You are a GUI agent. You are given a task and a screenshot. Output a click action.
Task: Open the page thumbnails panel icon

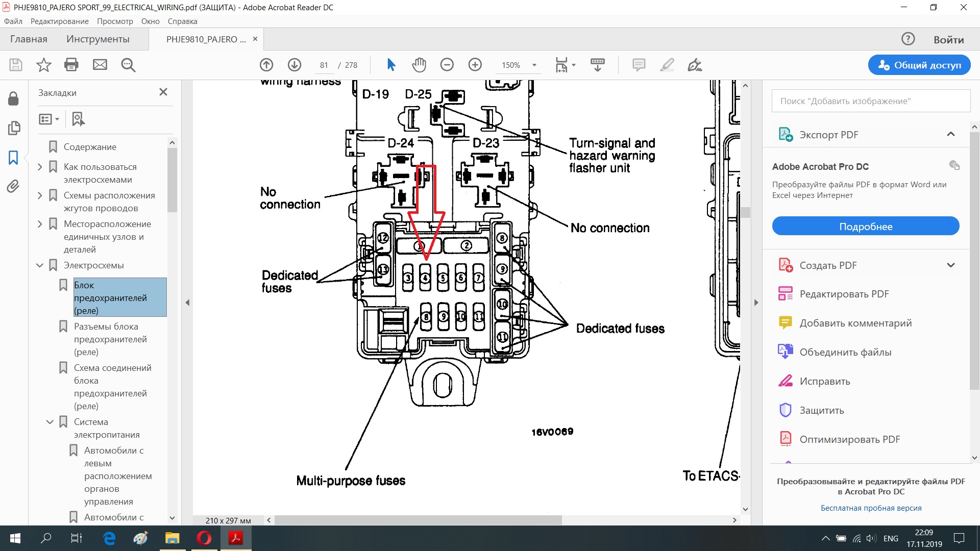(x=13, y=128)
